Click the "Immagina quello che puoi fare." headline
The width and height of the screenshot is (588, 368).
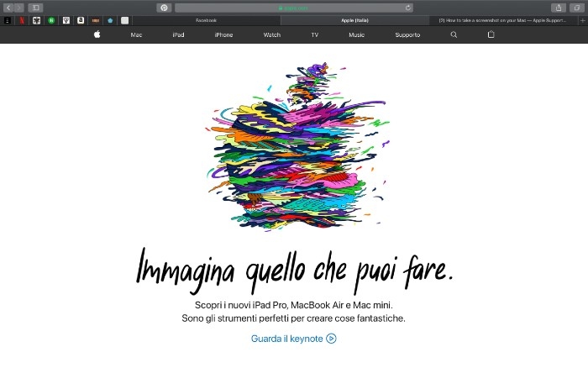(295, 270)
